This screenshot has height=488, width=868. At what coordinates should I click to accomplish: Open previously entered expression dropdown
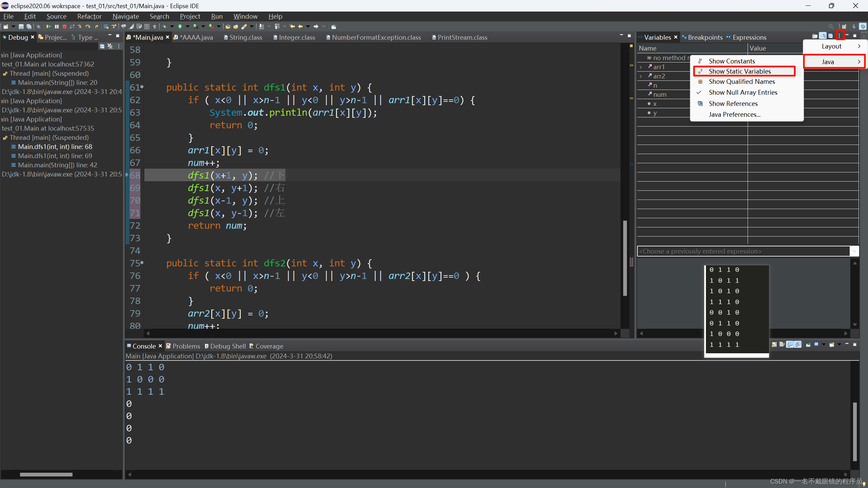pyautogui.click(x=854, y=251)
